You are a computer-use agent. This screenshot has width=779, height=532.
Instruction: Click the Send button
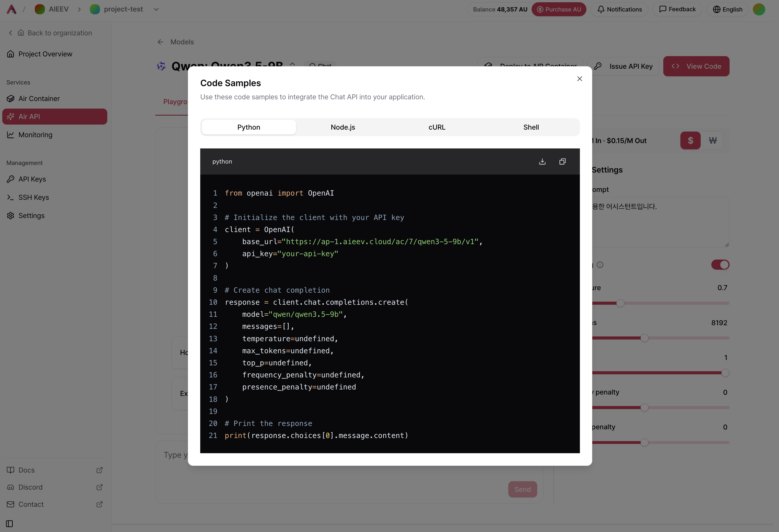[522, 489]
